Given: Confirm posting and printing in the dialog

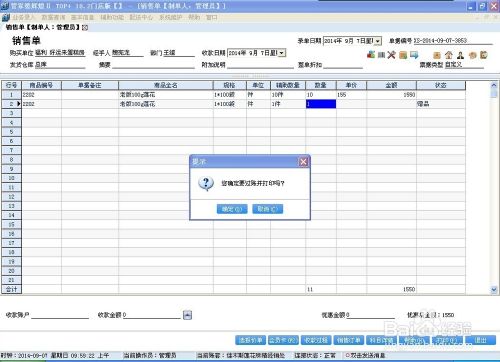Looking at the screenshot, I should point(232,209).
